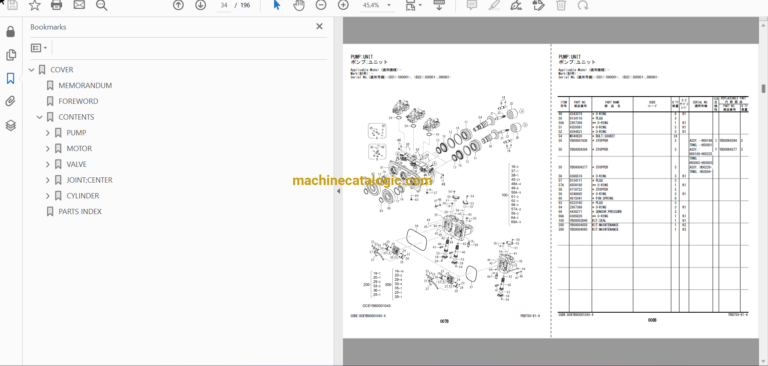The image size is (768, 366).
Task: Click the Save file icon
Action: [x=12, y=5]
